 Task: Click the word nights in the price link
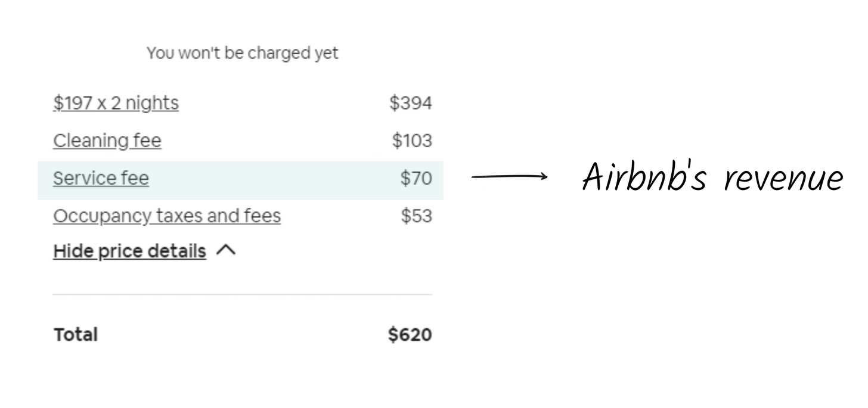click(x=151, y=103)
